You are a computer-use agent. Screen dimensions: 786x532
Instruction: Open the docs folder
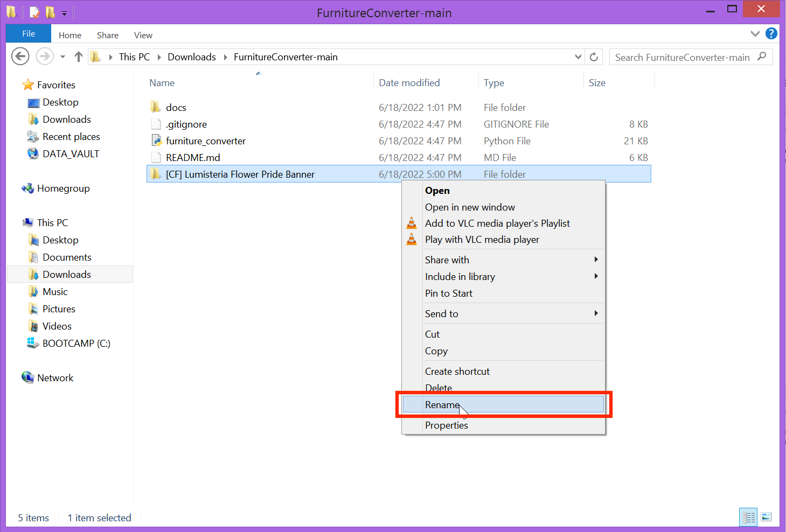(176, 107)
